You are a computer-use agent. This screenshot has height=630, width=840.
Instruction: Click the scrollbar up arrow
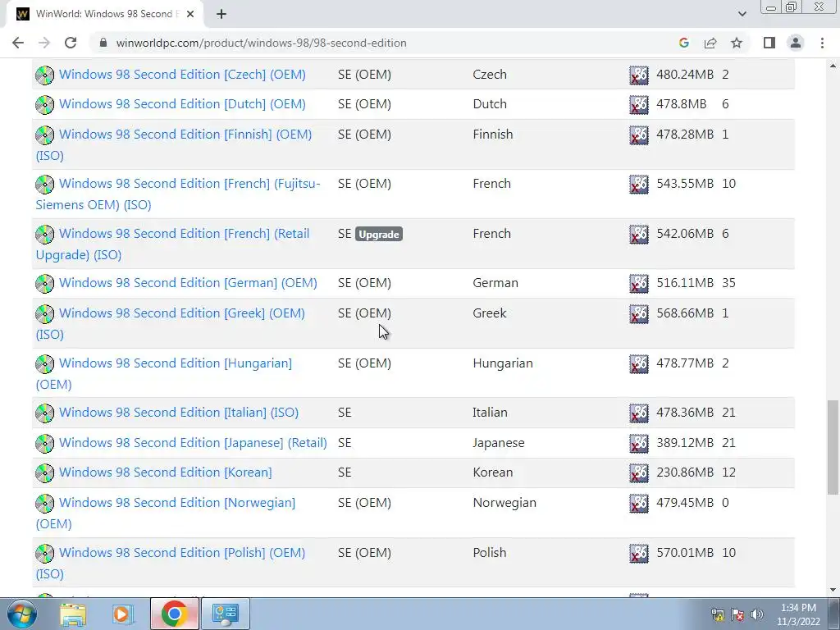[x=832, y=66]
